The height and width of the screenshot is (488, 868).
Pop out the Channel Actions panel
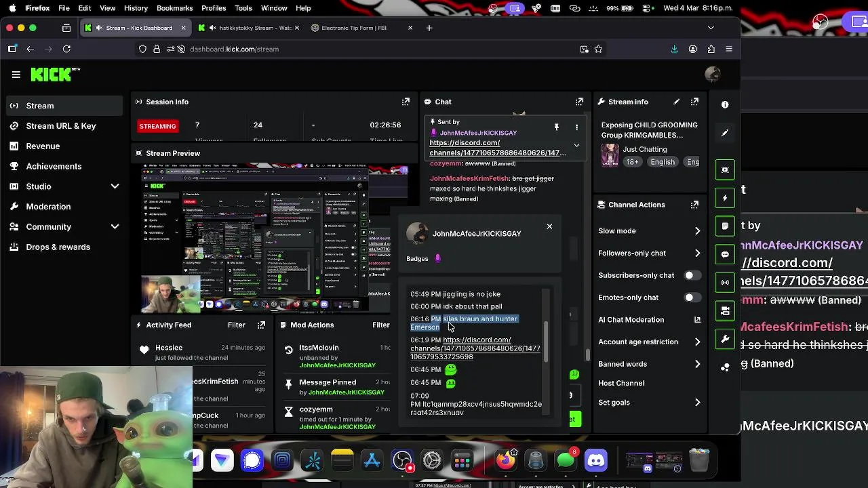(694, 205)
